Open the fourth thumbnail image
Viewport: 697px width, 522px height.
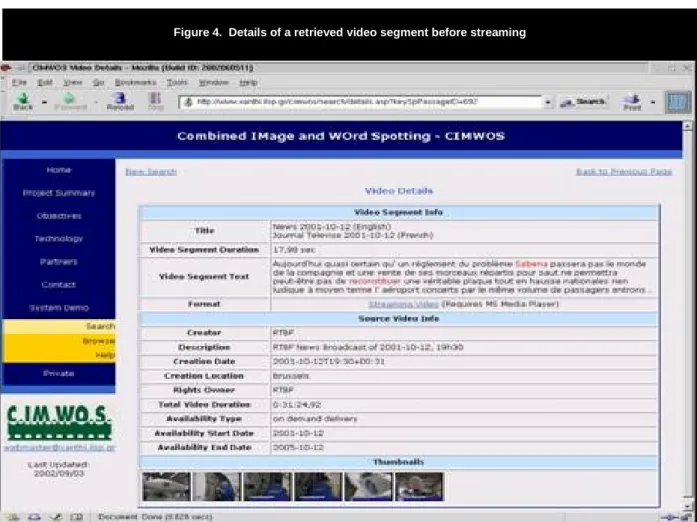[318, 487]
